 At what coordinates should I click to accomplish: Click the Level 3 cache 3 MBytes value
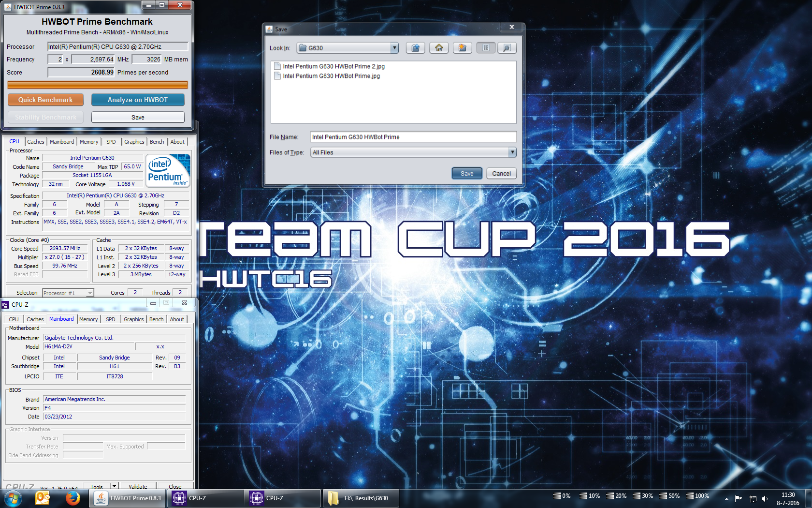click(x=141, y=274)
